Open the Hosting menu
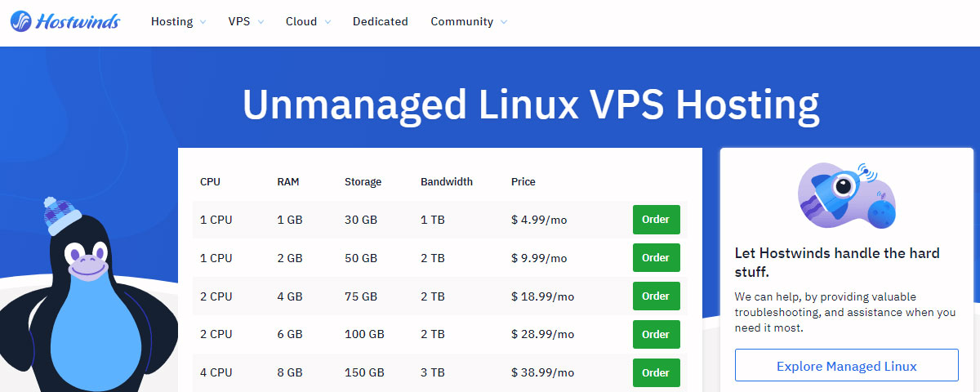This screenshot has width=980, height=392. point(171,21)
